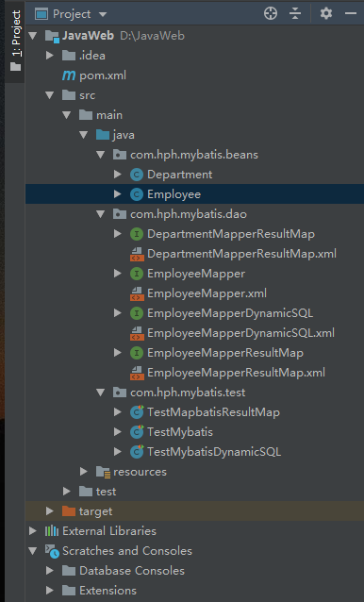Click the TestMybatis runnable class icon
The image size is (364, 602).
(137, 432)
